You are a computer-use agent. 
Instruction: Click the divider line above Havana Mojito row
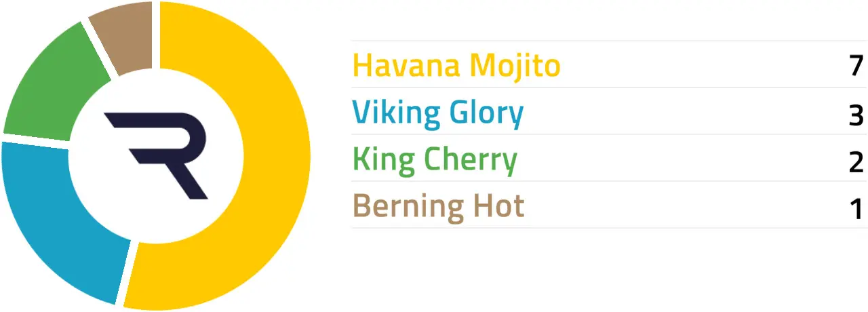[610, 41]
